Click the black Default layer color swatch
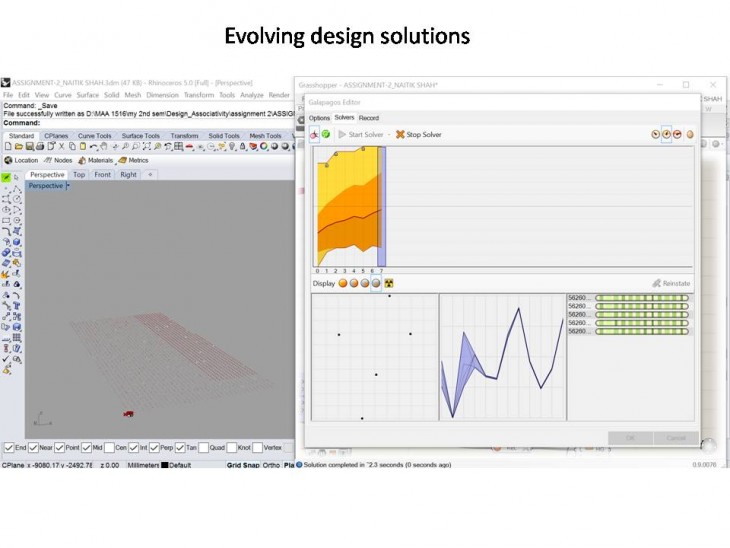Screen dimensions: 730x548 tap(165, 465)
